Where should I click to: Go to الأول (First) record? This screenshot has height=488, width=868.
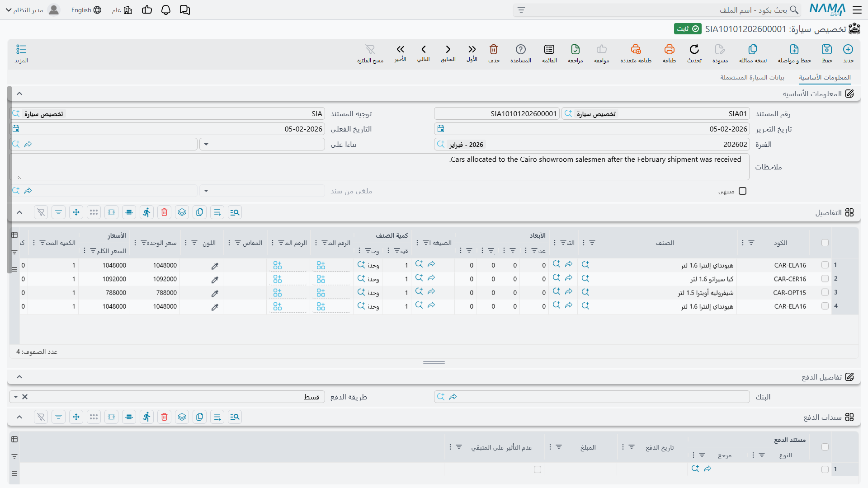point(472,53)
